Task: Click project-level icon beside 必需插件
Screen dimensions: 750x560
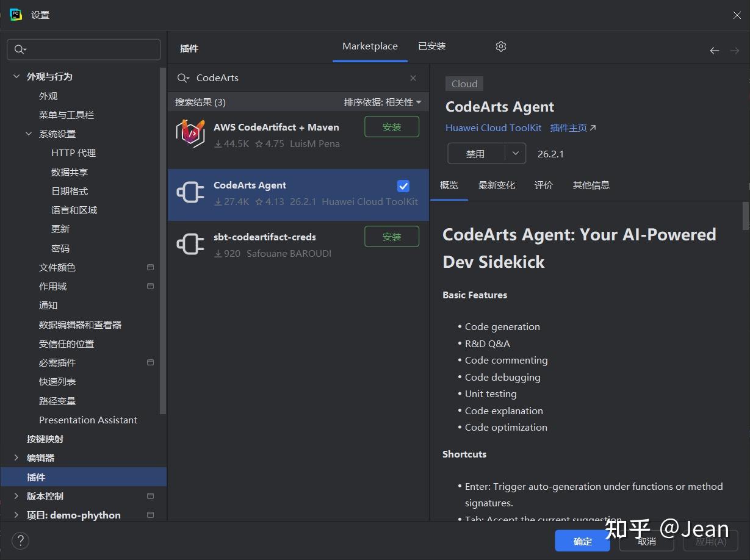Action: coord(151,362)
